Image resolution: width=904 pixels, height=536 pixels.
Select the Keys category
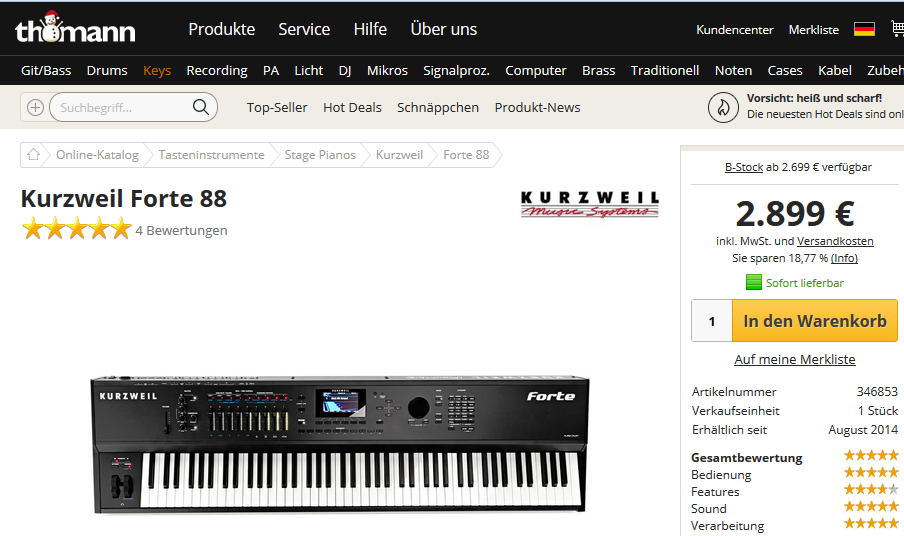tap(157, 70)
